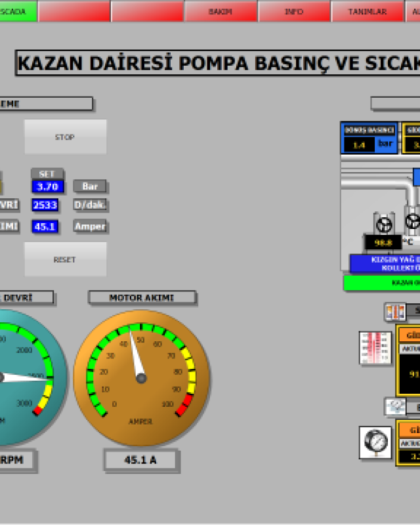
Task: Click the 98.8 temperature reading
Action: pos(383,242)
